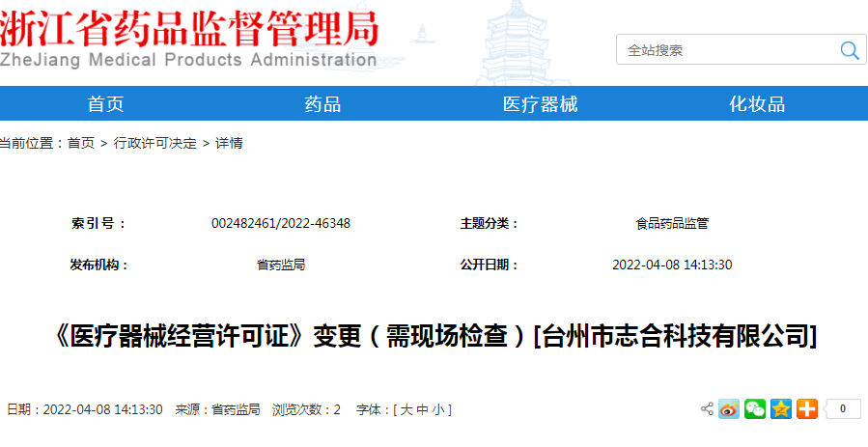Open 行政许可决定 breadcrumb link
The width and height of the screenshot is (868, 447).
pyautogui.click(x=155, y=143)
